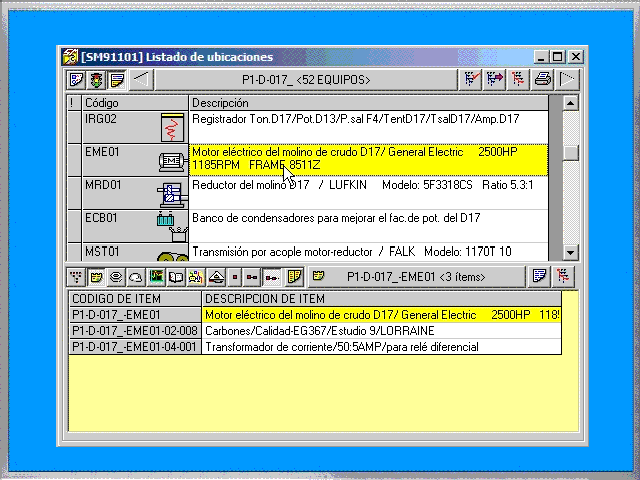This screenshot has height=480, width=640.
Task: Click the P1-D-017_ <52 EQUIPOS> header button
Action: (x=306, y=80)
